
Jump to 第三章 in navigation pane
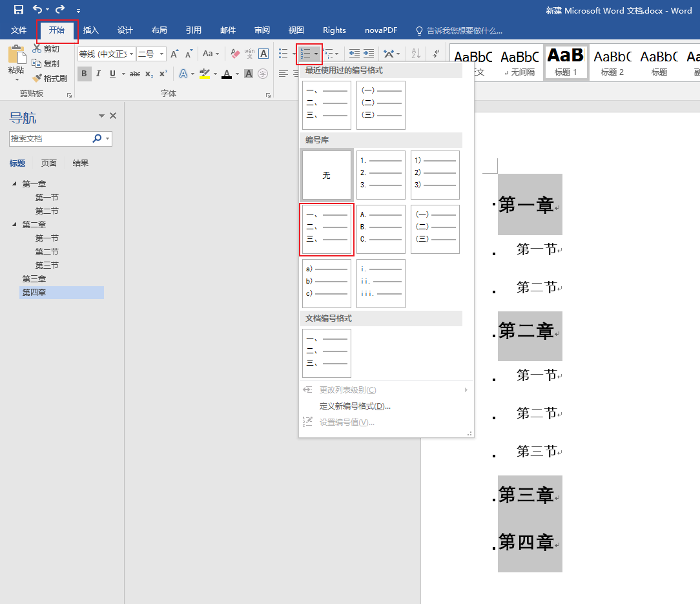(34, 279)
